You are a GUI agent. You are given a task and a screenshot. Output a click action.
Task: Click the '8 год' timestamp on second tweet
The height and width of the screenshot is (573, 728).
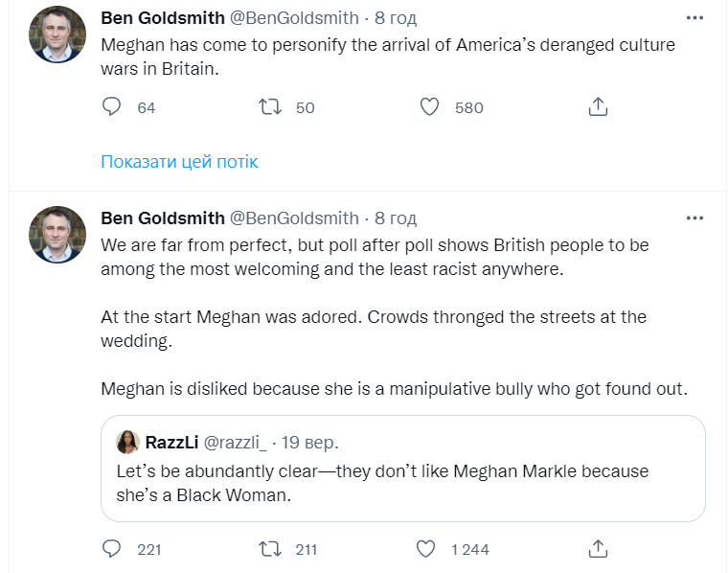396,218
